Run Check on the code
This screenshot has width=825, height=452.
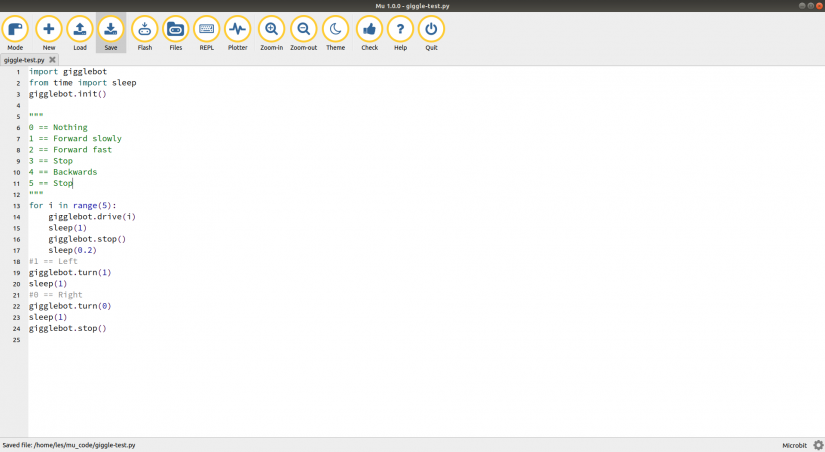tap(369, 31)
